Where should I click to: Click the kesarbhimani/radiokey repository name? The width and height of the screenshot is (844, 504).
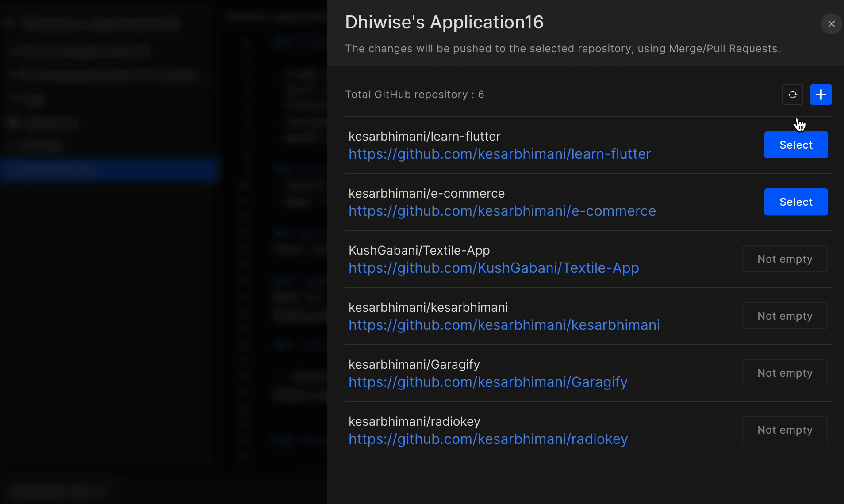pos(414,421)
